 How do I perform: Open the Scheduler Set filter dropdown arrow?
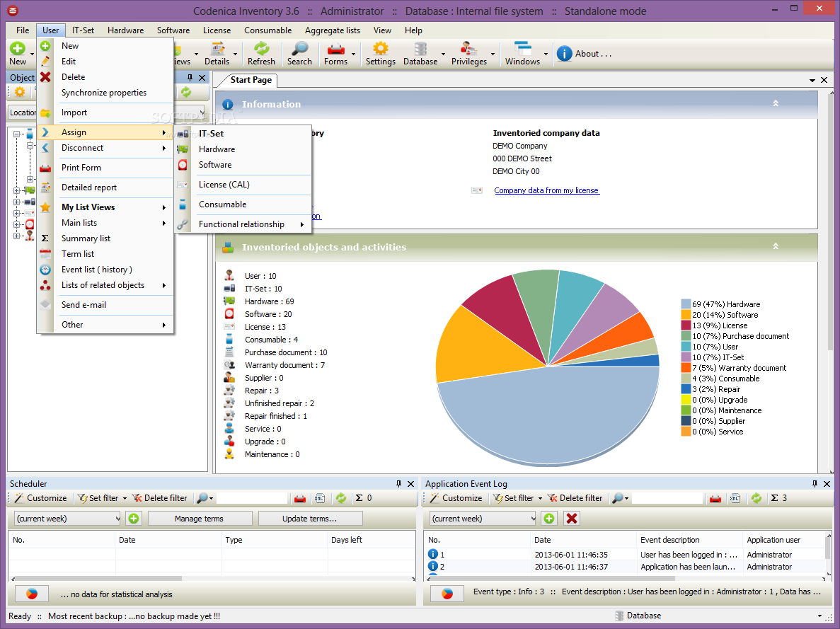125,498
